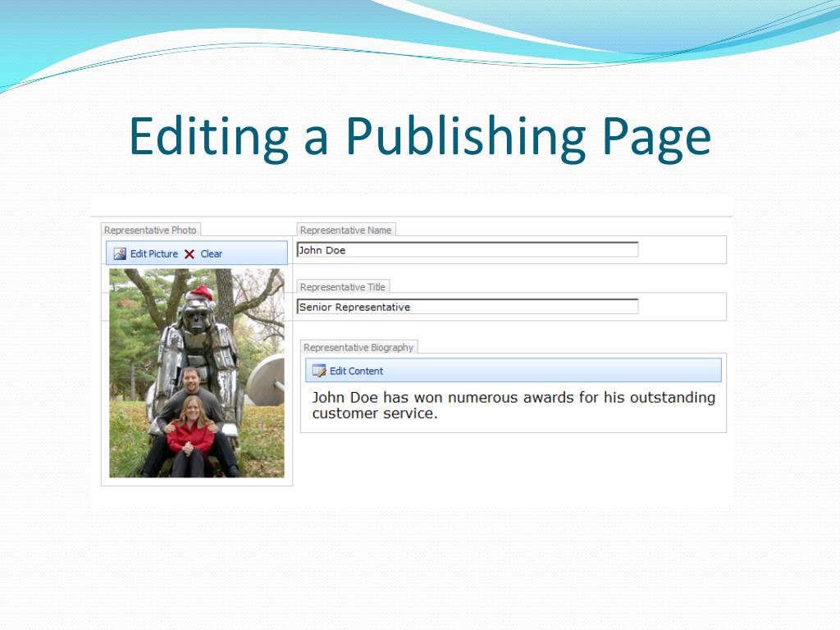Open Edit Content for the biography
The width and height of the screenshot is (840, 630).
point(356,371)
